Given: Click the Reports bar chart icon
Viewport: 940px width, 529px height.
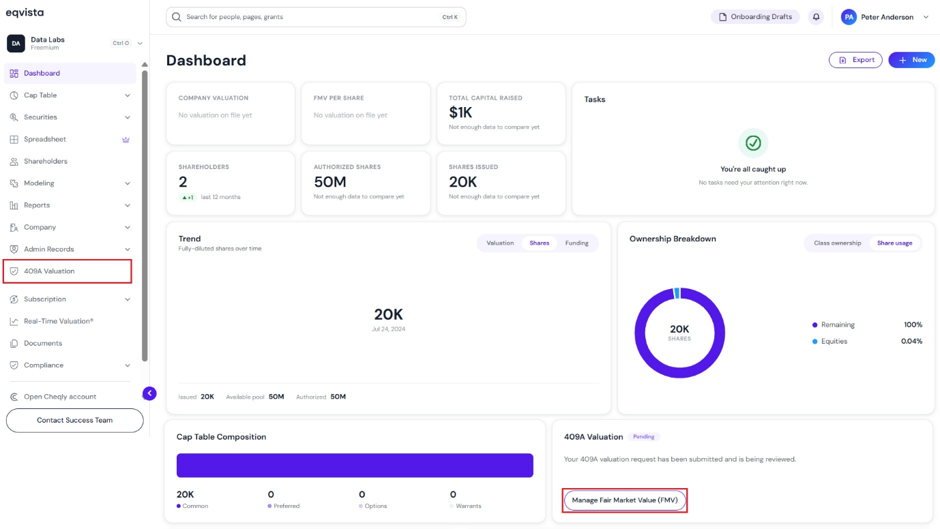Looking at the screenshot, I should click(x=14, y=205).
